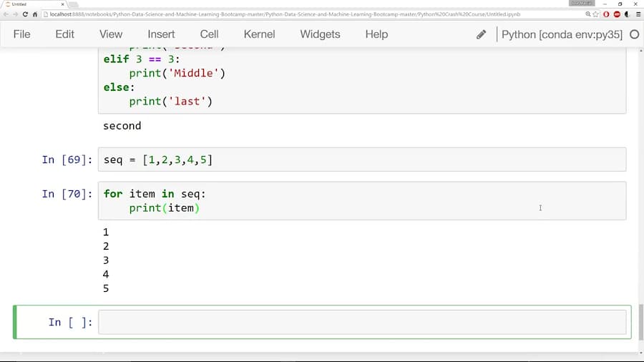Go forward with the browser forward arrow

click(x=15, y=14)
